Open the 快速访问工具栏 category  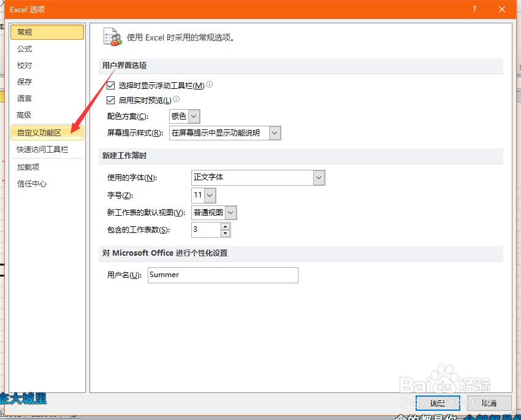pyautogui.click(x=47, y=150)
